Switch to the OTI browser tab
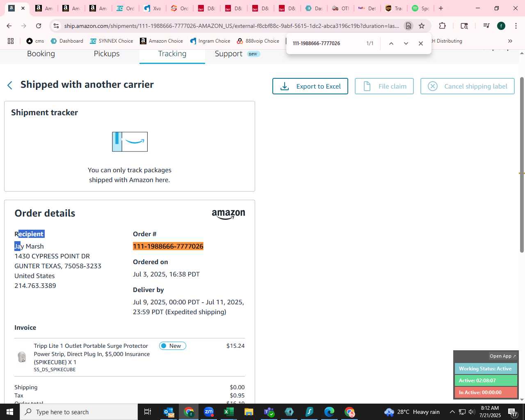Viewport: 525px width, 420px height. click(x=341, y=8)
